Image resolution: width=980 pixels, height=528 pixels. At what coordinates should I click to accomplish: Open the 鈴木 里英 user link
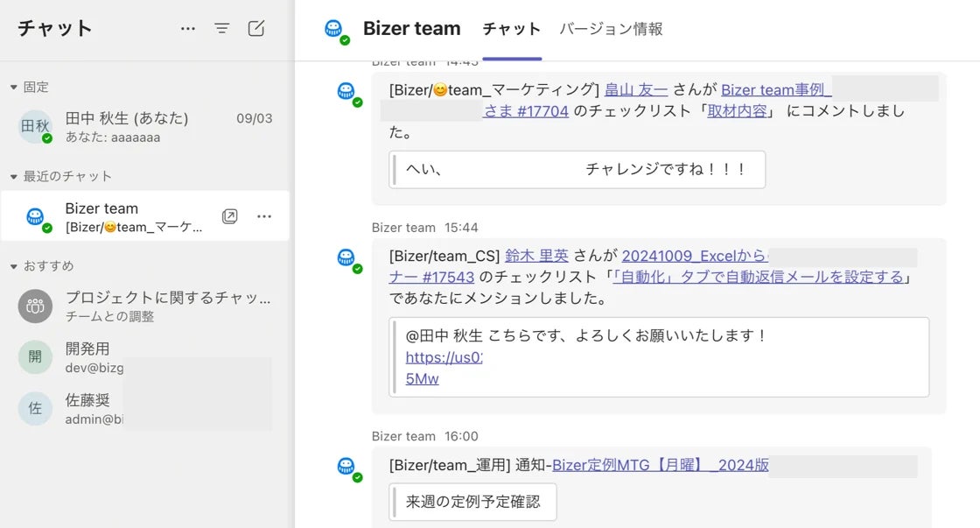(537, 256)
